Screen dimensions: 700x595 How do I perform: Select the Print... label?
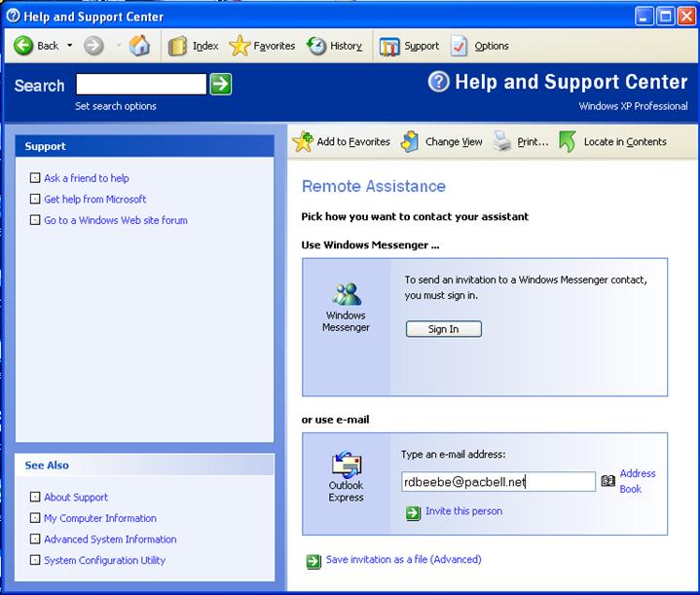click(533, 141)
